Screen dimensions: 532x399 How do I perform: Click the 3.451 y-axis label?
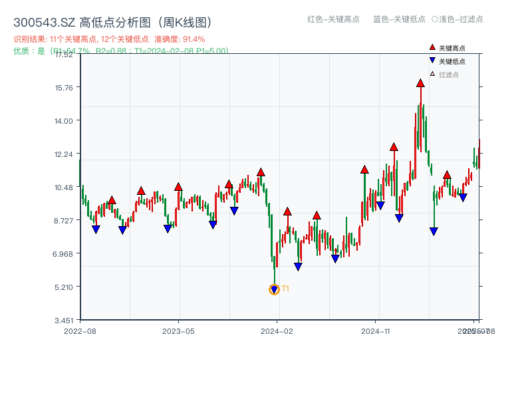pyautogui.click(x=64, y=321)
